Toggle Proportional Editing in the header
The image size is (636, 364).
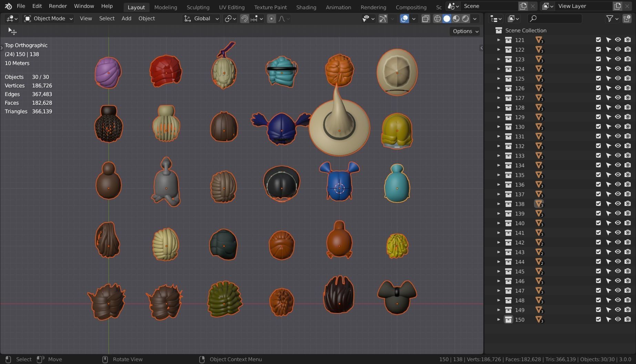coord(271,19)
